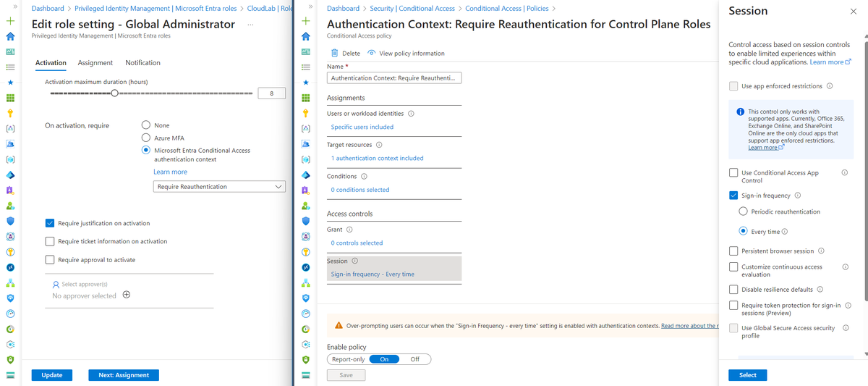Toggle Require justification on activation checkbox
The height and width of the screenshot is (386, 868).
point(50,223)
